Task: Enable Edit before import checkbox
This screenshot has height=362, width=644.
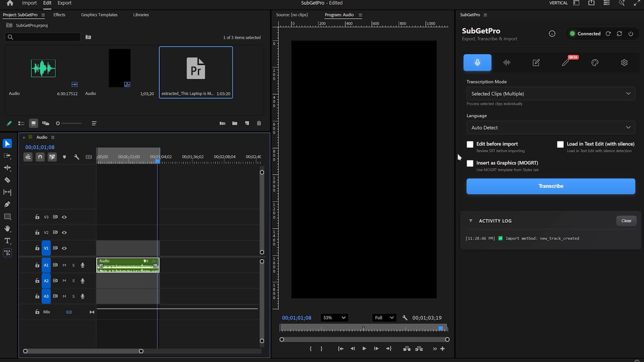Action: coord(470,144)
